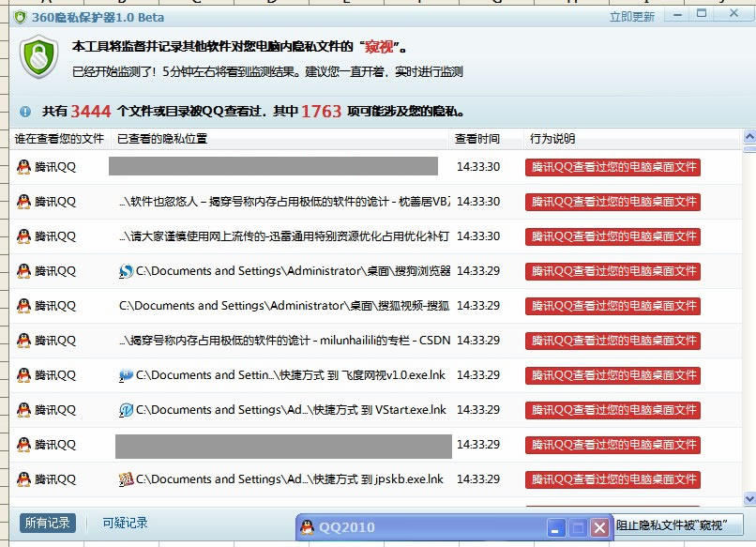Viewport: 756px width, 547px height.
Task: Select path text 请大家谨慎使用网上流传的 row
Action: 284,236
